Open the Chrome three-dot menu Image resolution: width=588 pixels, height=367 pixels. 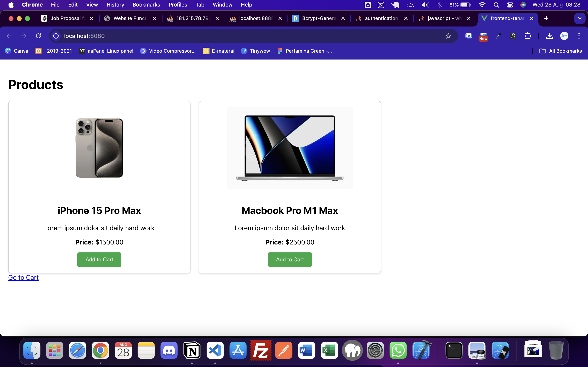pyautogui.click(x=579, y=36)
